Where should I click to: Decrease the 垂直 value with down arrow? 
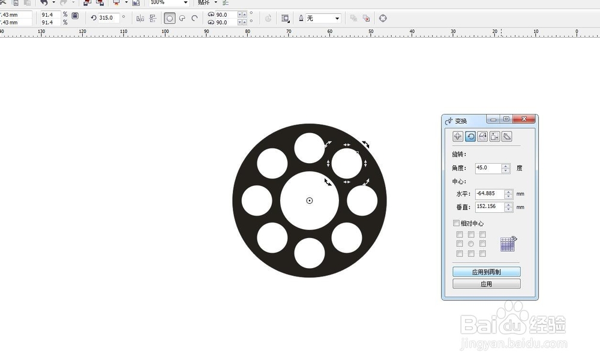509,209
